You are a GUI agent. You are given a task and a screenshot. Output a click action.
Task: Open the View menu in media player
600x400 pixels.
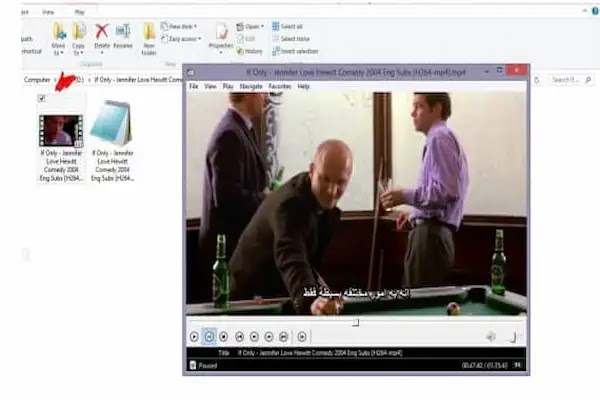[x=210, y=87]
